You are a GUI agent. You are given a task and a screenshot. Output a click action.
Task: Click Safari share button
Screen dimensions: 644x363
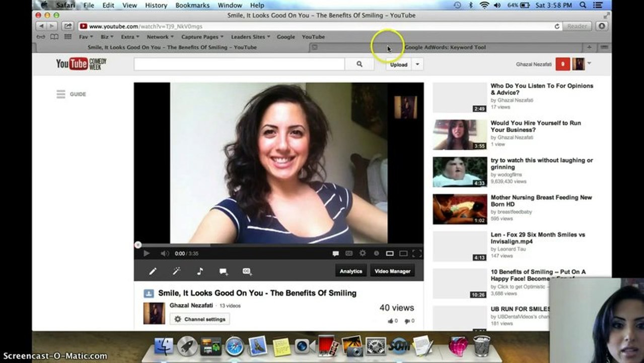(x=68, y=26)
